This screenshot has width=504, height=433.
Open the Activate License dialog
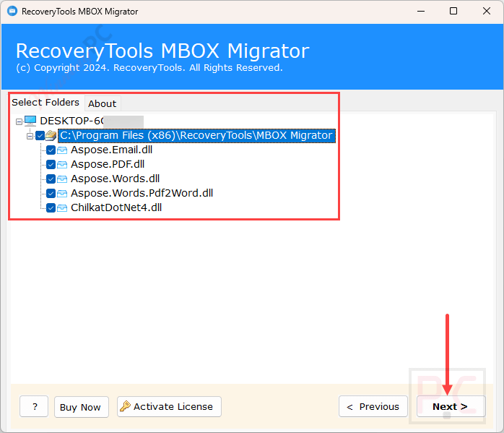[169, 407]
